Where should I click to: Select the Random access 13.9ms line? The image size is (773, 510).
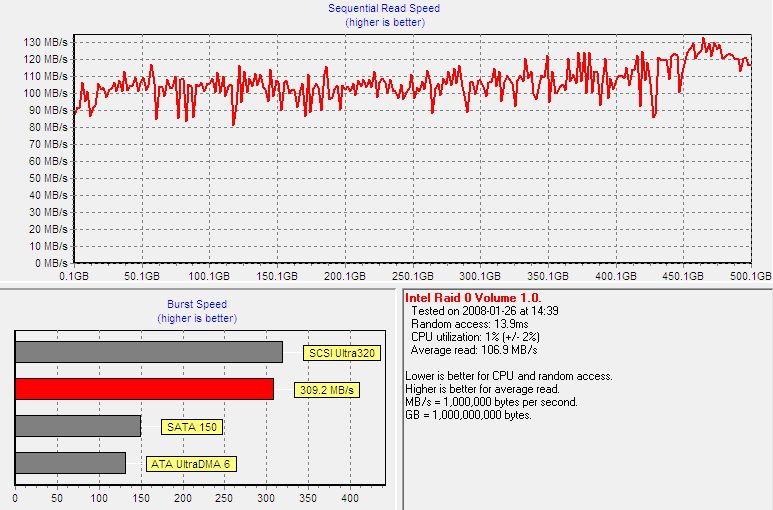click(464, 323)
